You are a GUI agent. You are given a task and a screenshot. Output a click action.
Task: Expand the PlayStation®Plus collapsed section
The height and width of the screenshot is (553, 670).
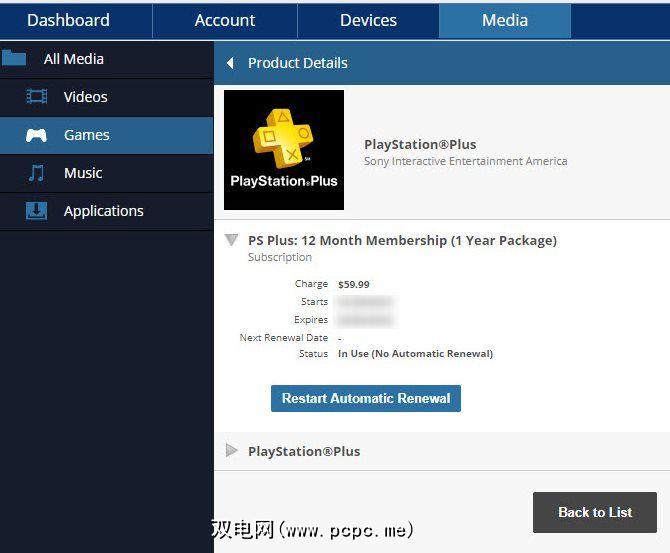click(x=231, y=450)
